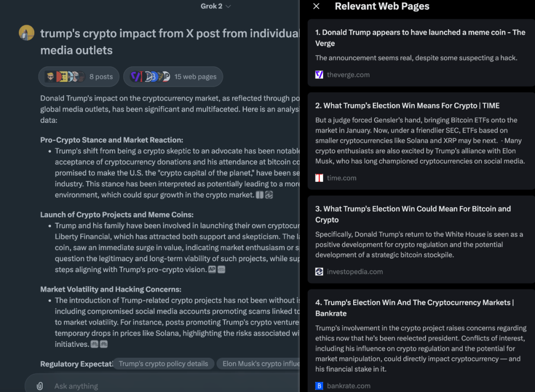Screen dimensions: 535x392
Task: Click the first citation icon after initiatives
Action: pos(95,344)
